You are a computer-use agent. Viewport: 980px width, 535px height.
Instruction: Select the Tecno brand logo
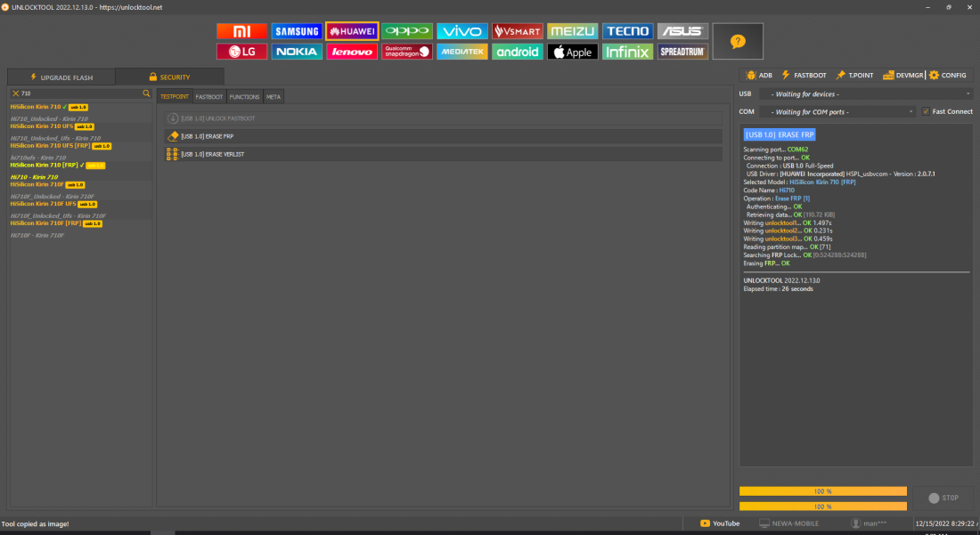click(x=627, y=31)
